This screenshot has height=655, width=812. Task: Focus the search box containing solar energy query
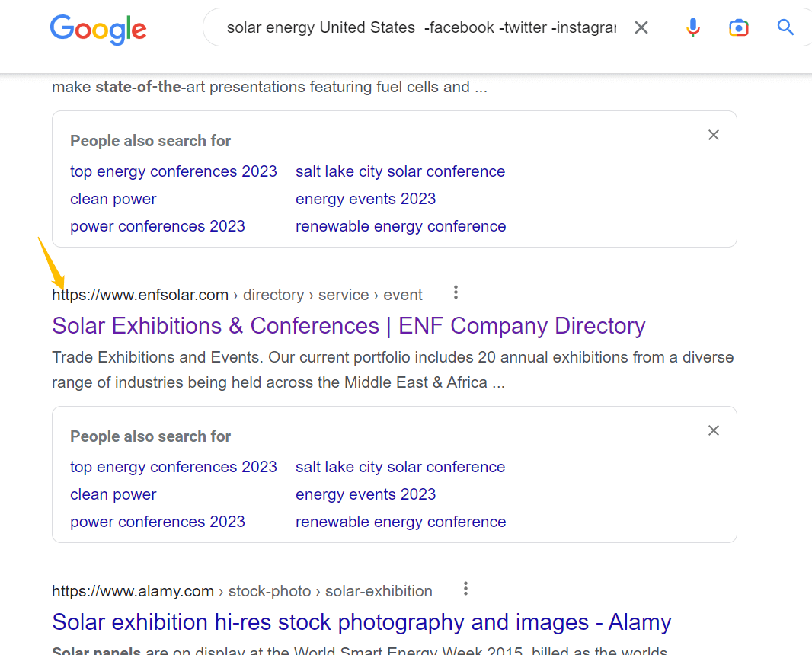click(421, 27)
